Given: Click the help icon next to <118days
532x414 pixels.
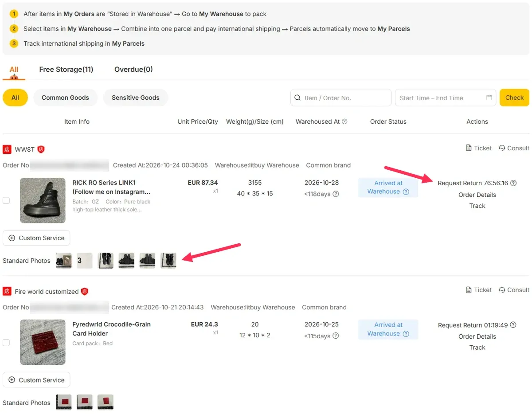Looking at the screenshot, I should point(336,194).
